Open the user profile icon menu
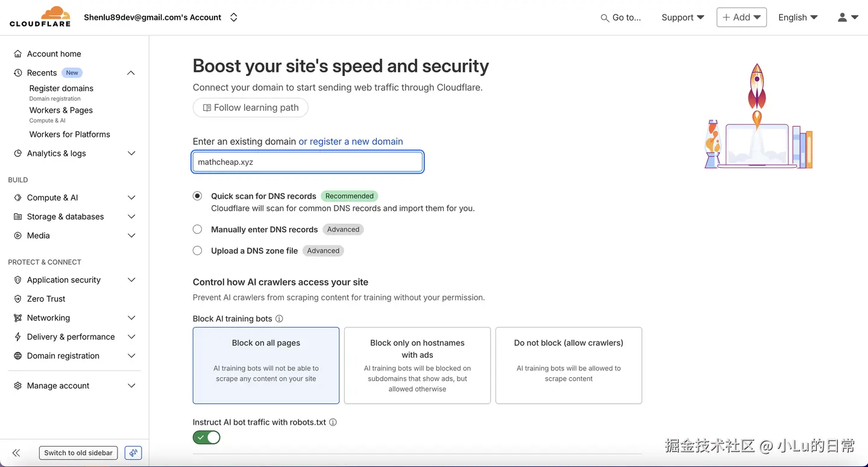 click(x=848, y=17)
